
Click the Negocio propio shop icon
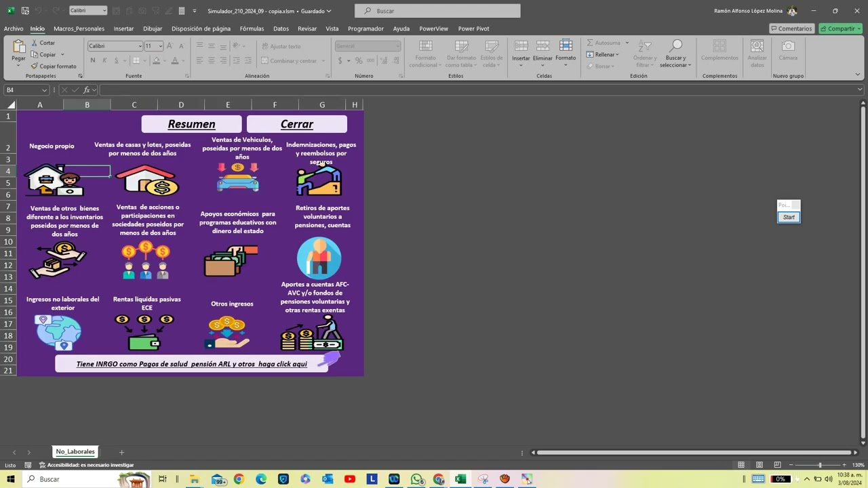(x=54, y=181)
